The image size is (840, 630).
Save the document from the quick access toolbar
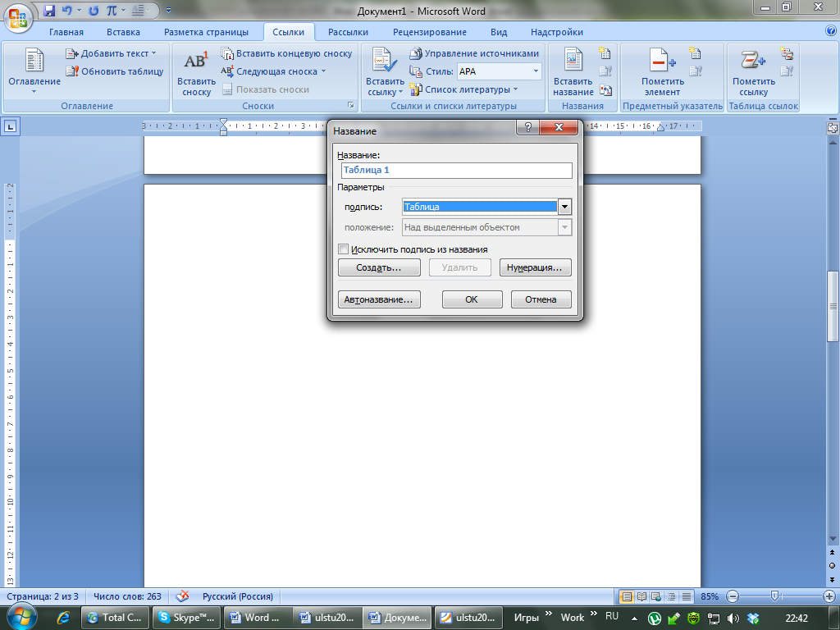[49, 10]
